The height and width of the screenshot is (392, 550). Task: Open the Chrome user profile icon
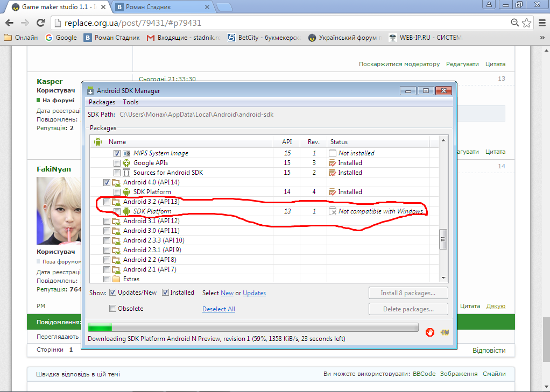tap(489, 4)
